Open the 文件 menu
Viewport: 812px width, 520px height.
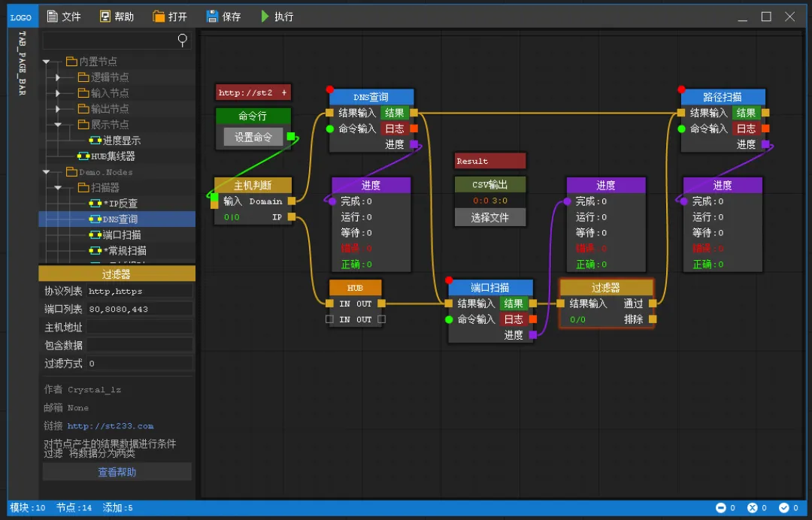[64, 17]
